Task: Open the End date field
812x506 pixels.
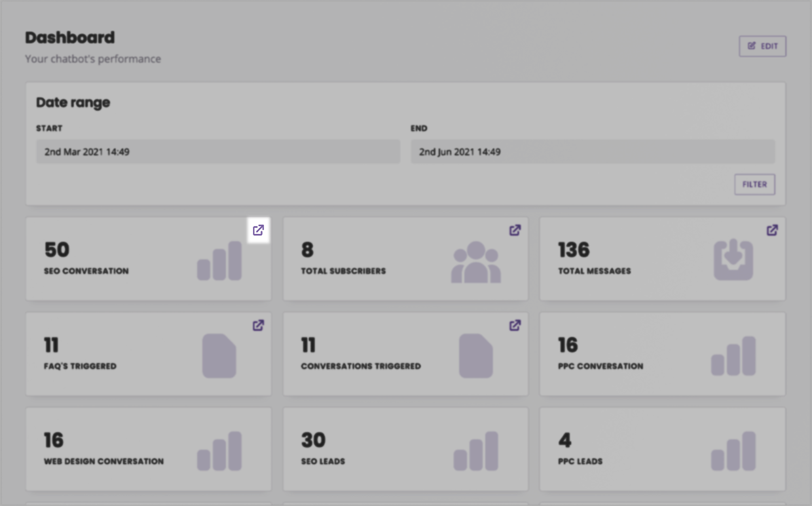Action: point(593,151)
